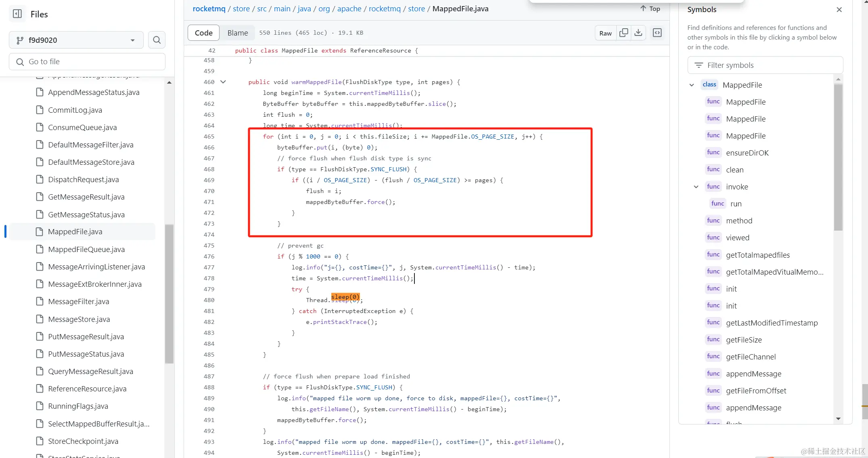The width and height of the screenshot is (868, 458).
Task: Click warmMappedFile method name in code
Action: pos(316,82)
